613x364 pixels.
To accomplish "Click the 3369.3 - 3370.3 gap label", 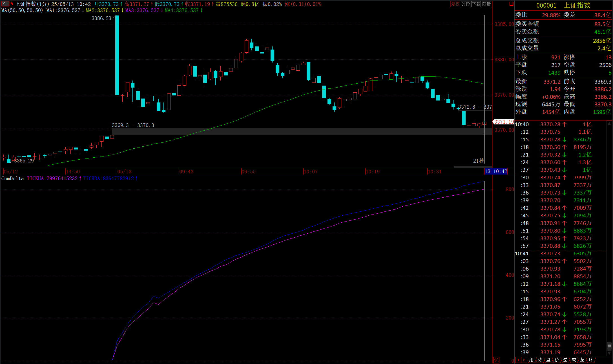I will (133, 125).
